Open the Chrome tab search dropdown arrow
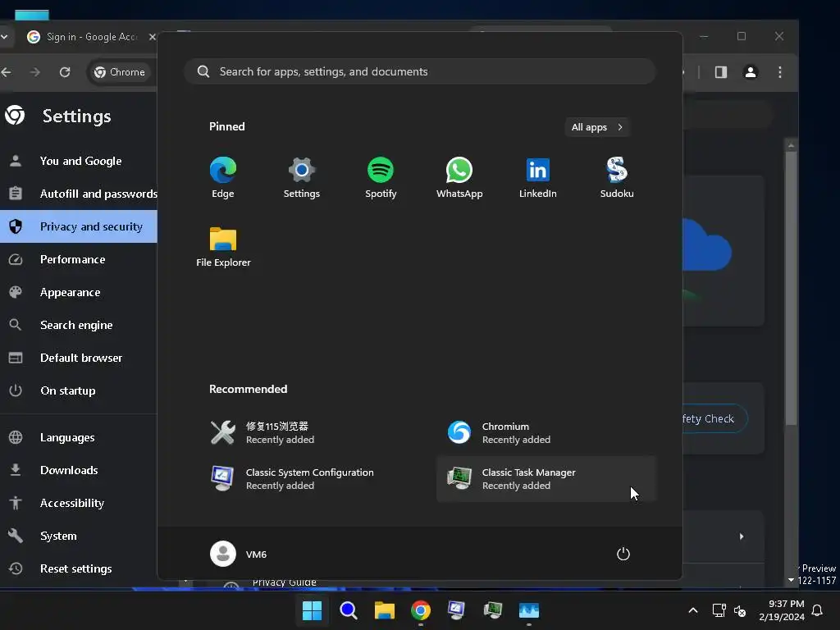 tap(4, 36)
